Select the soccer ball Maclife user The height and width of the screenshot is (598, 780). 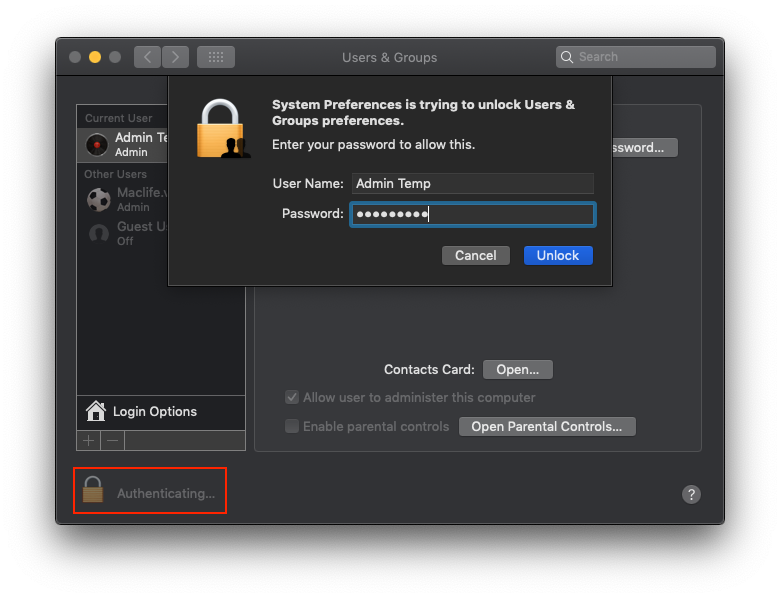click(x=98, y=199)
